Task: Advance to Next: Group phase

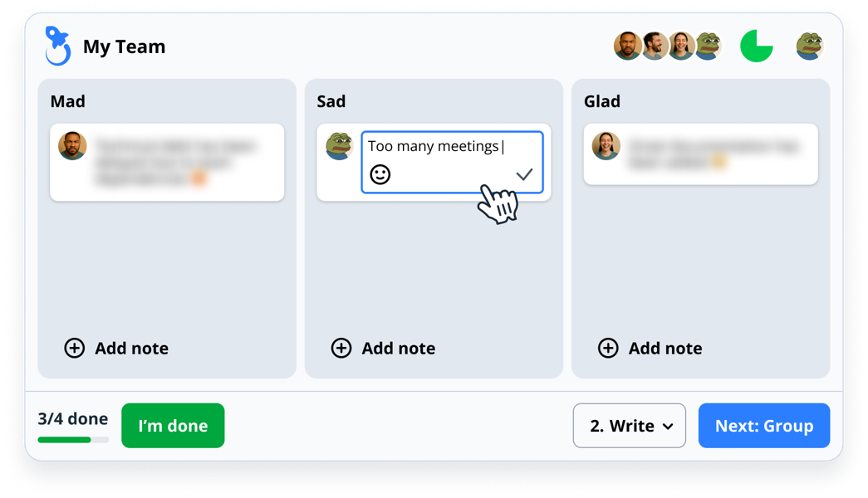Action: (764, 426)
